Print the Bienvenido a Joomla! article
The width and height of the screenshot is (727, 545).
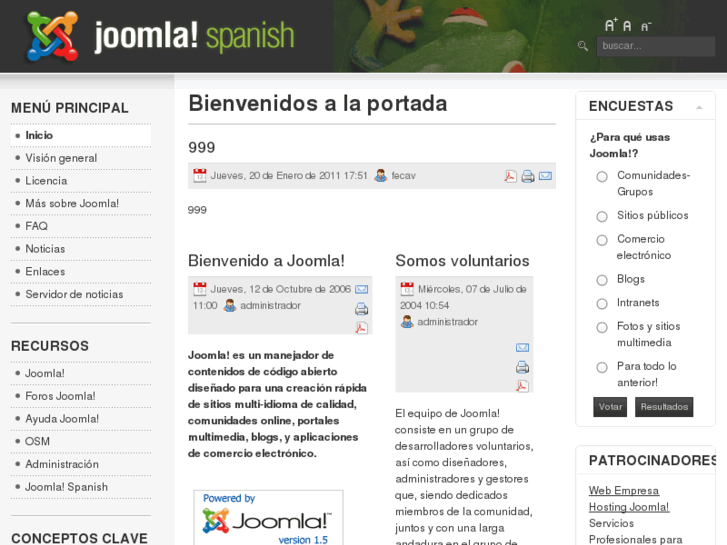pyautogui.click(x=362, y=309)
